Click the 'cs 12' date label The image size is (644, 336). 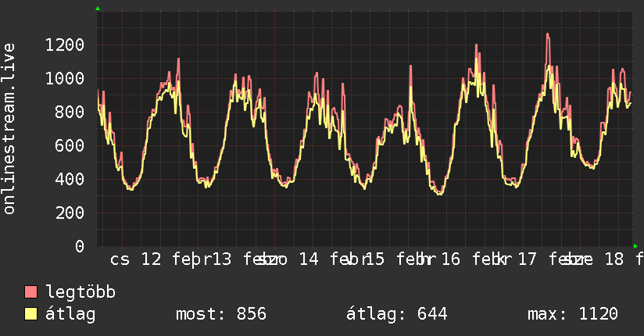pos(135,259)
